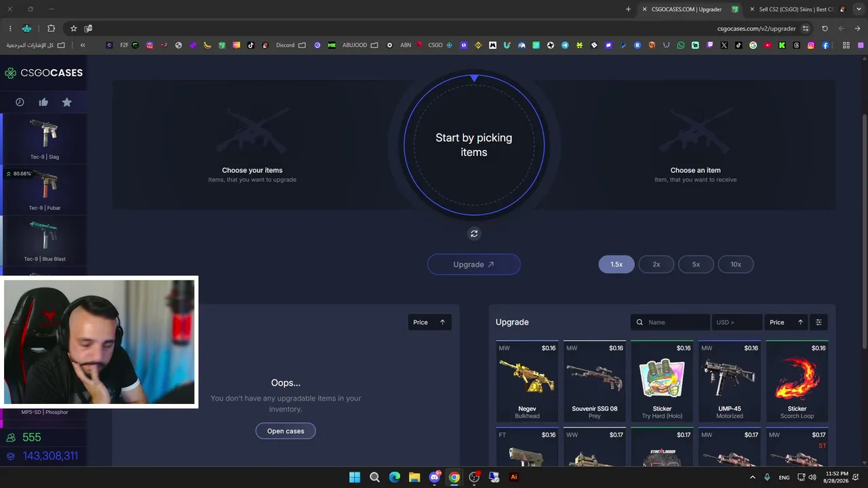Expand the bookmarks bar overflow chevron

tap(83, 45)
